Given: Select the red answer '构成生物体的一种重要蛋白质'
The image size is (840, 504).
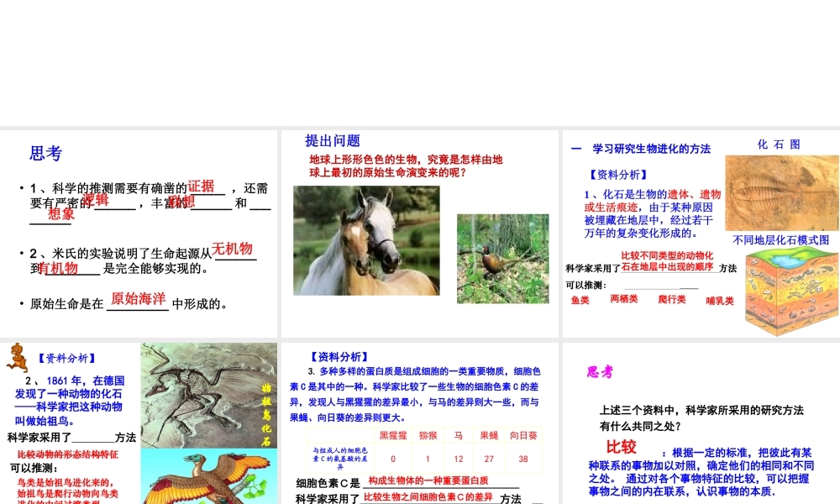Looking at the screenshot, I should pyautogui.click(x=428, y=480).
